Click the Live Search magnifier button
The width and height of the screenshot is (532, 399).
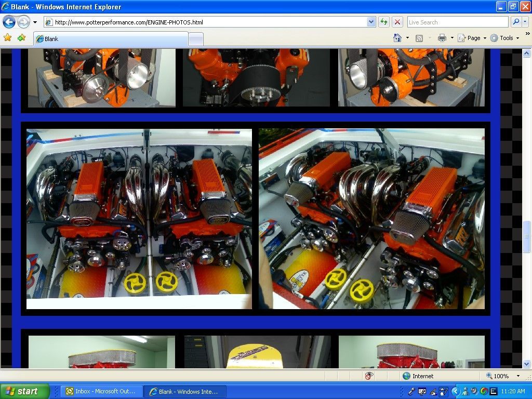coord(515,22)
